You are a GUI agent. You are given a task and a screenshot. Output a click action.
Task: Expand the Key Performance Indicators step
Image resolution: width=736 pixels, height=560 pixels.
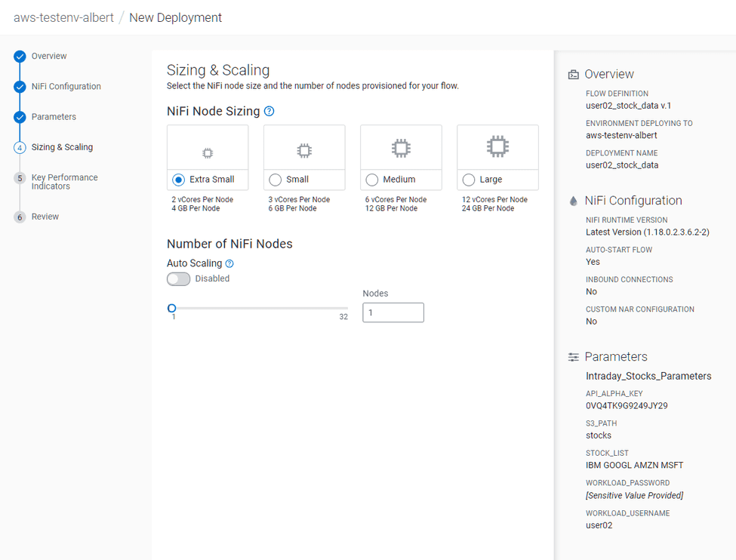[64, 181]
